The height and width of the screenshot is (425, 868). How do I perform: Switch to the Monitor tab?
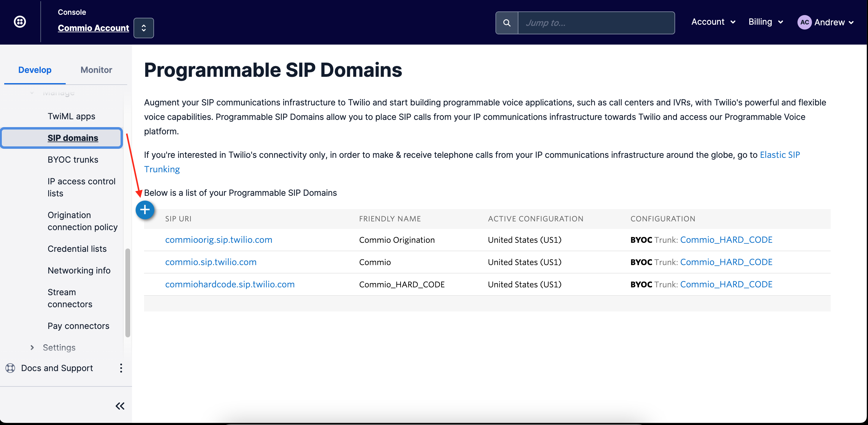96,70
